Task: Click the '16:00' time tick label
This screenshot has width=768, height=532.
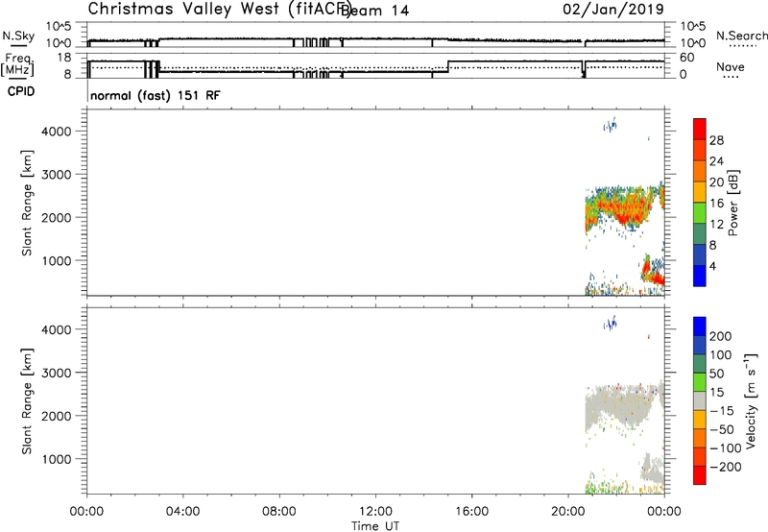Action: coord(471,512)
